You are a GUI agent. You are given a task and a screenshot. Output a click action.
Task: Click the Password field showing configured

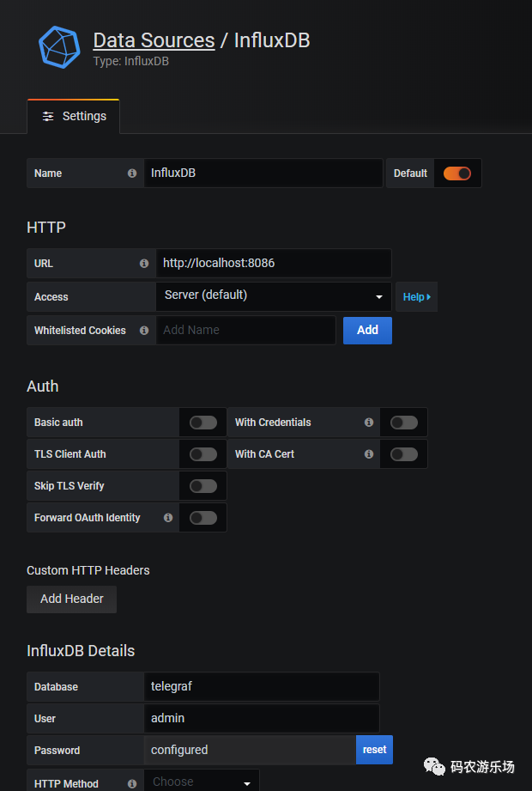(250, 750)
